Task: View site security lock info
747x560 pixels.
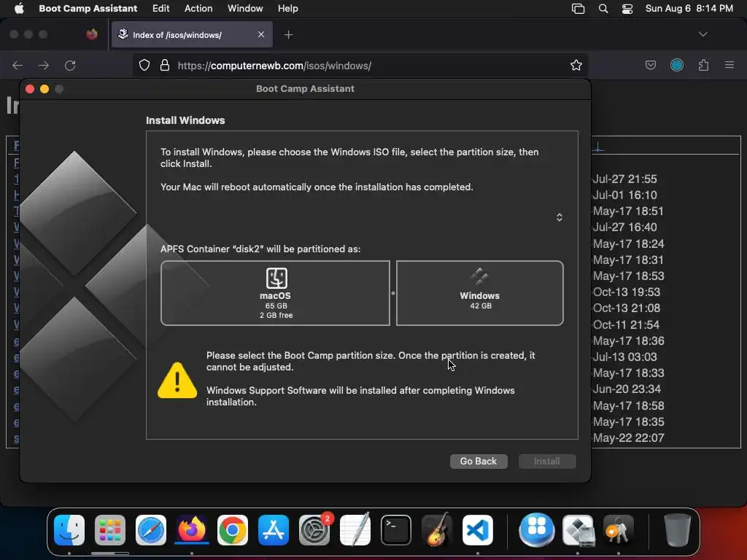Action: [x=165, y=65]
